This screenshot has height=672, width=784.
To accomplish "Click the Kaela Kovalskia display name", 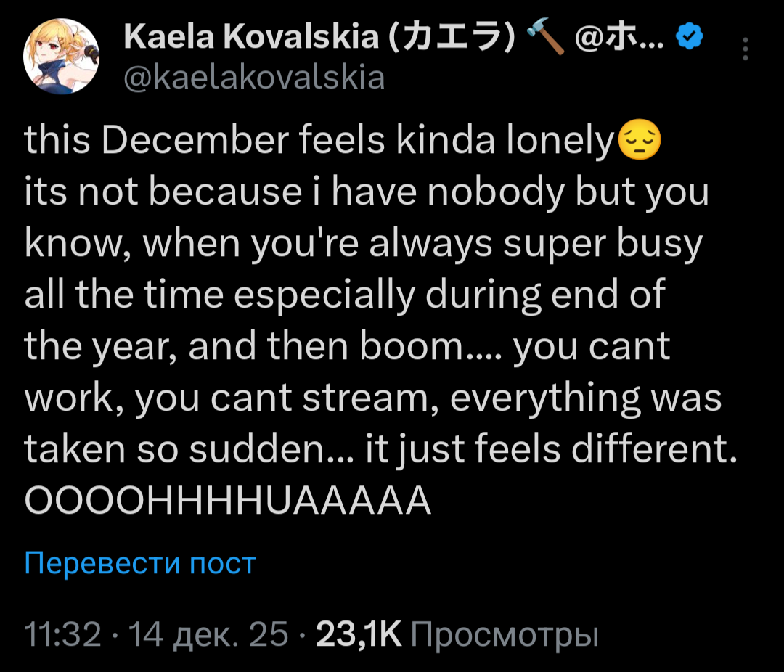I will tap(251, 36).
